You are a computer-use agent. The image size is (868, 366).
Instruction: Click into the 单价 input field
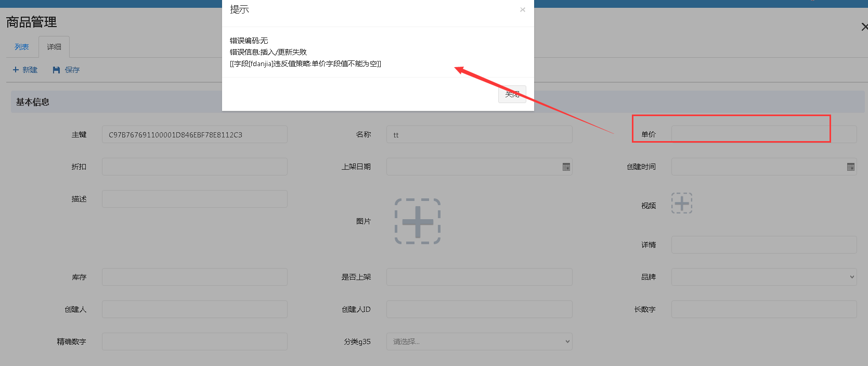pyautogui.click(x=763, y=134)
